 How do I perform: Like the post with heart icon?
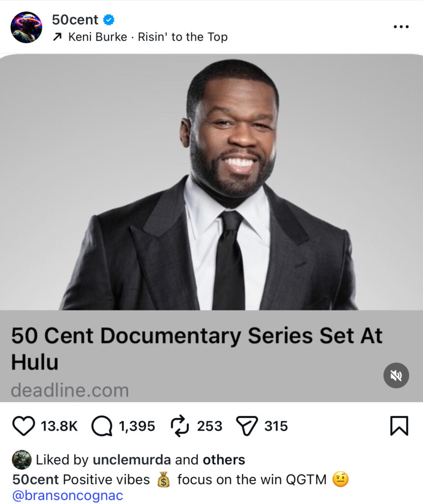pos(24,426)
